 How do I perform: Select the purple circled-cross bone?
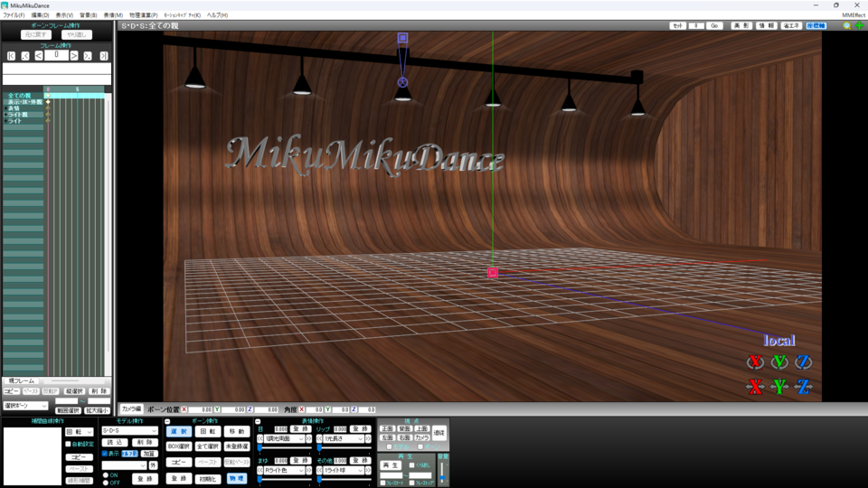pyautogui.click(x=402, y=82)
